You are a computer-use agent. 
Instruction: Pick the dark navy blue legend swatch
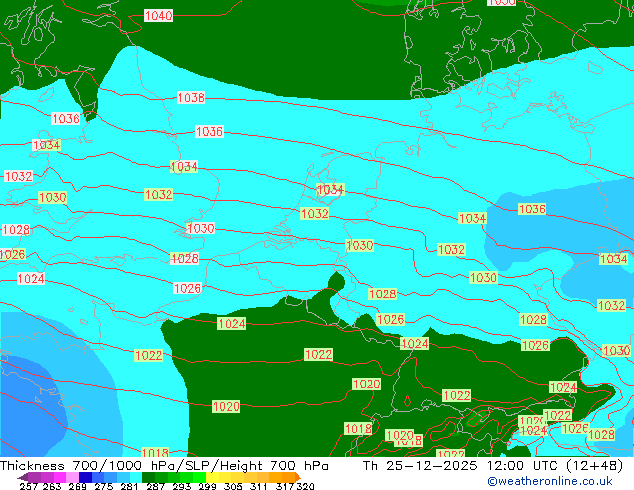click(x=85, y=477)
